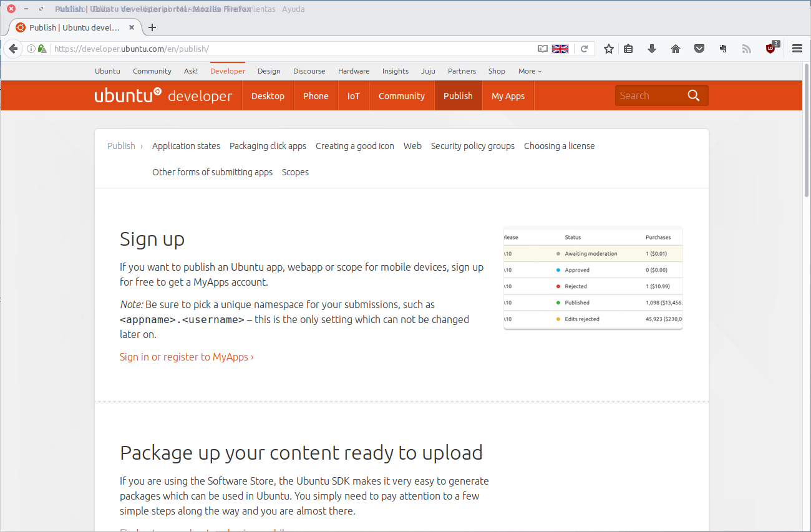Image resolution: width=811 pixels, height=532 pixels.
Task: Reload the page with the refresh icon
Action: [x=585, y=49]
